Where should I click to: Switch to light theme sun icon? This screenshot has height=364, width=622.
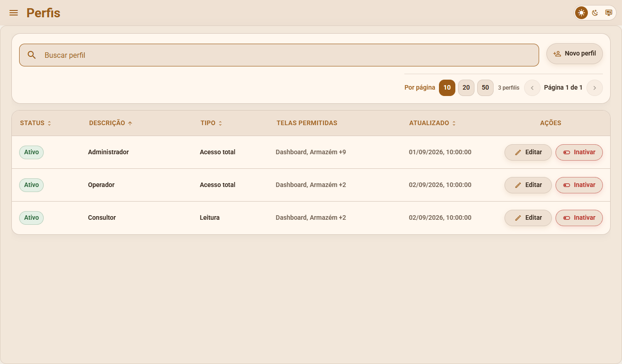(581, 13)
